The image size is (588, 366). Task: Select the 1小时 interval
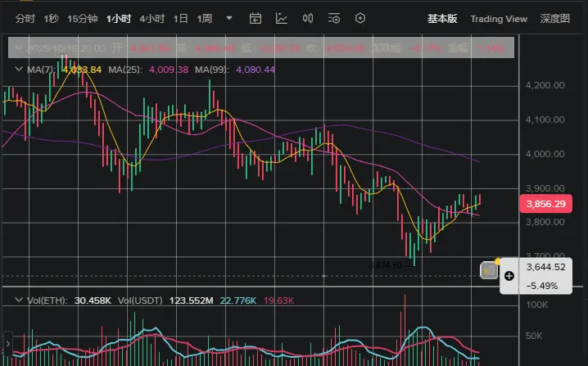coord(119,19)
